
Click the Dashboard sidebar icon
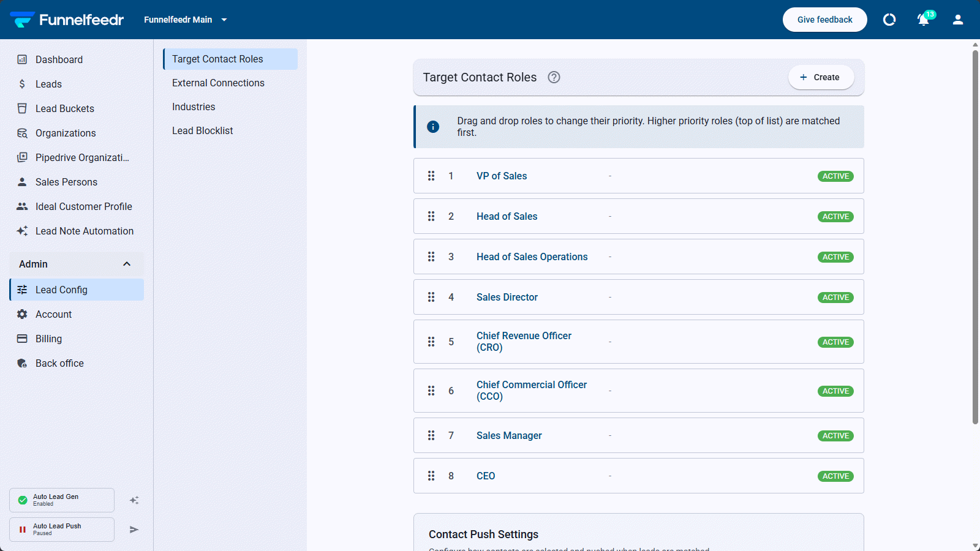(x=22, y=59)
